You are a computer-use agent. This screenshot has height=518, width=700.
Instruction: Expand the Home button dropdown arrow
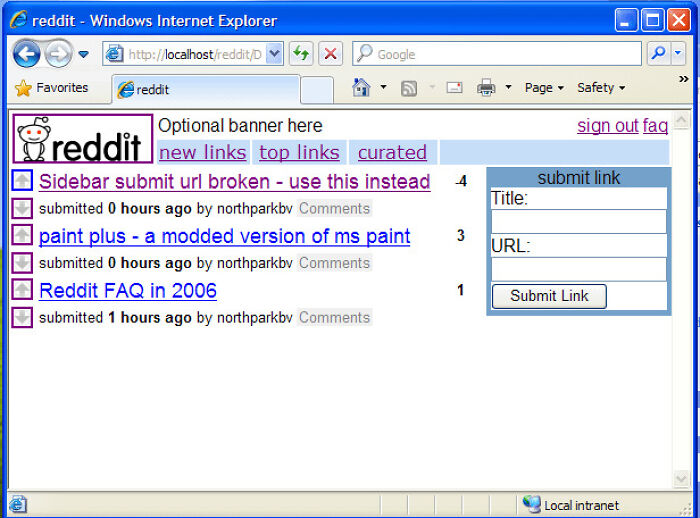pyautogui.click(x=383, y=88)
